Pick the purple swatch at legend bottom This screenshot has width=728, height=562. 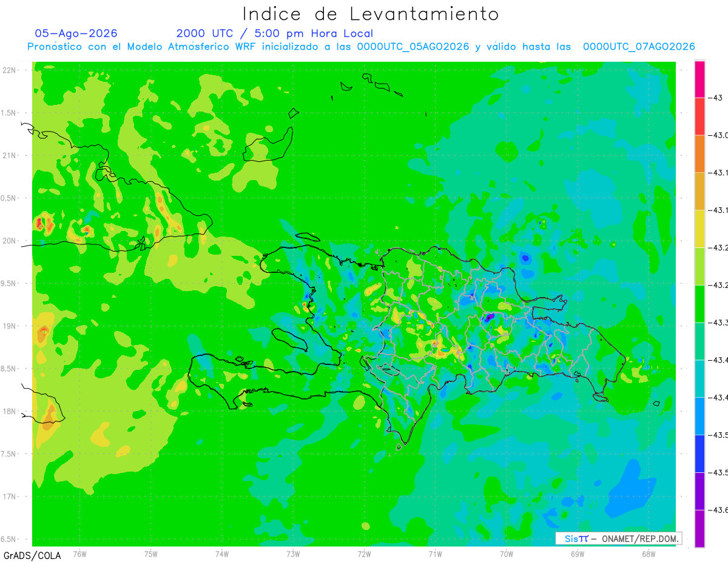click(699, 529)
